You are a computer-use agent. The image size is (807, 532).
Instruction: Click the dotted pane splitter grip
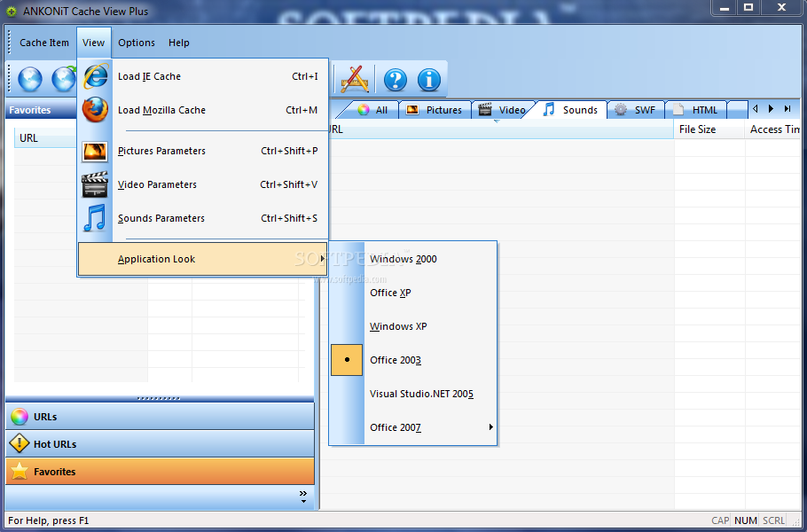[159, 398]
